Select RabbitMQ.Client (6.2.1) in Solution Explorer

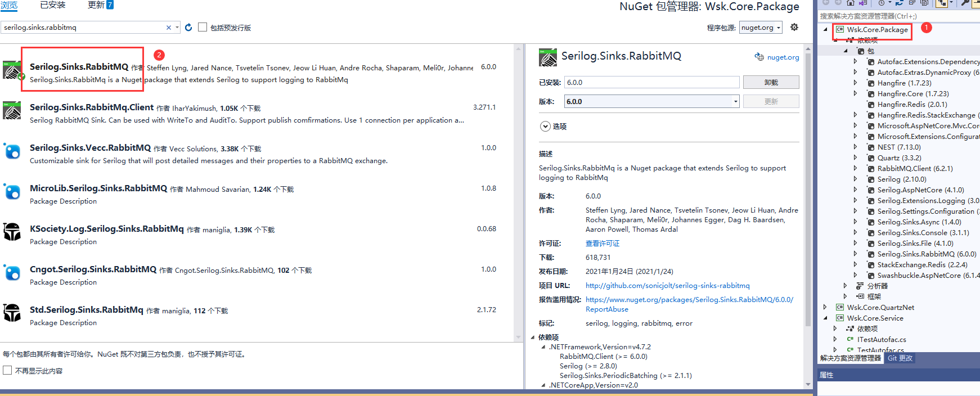(915, 168)
